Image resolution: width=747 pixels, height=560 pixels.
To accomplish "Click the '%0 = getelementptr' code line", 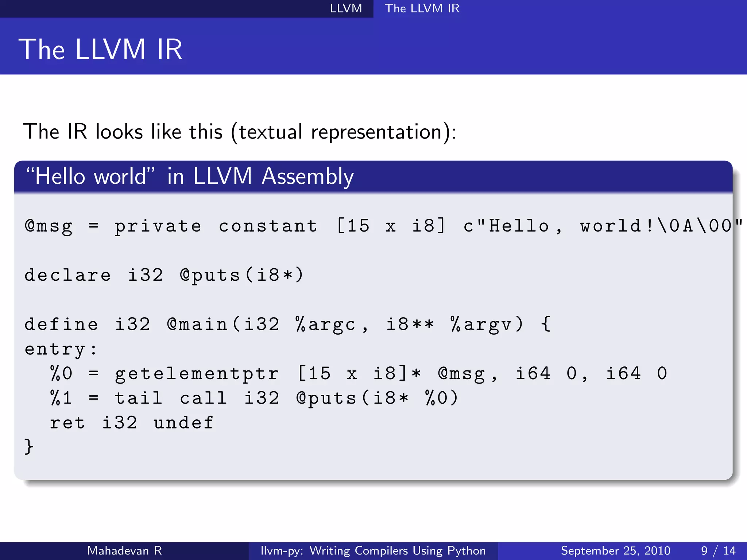I will (x=359, y=374).
